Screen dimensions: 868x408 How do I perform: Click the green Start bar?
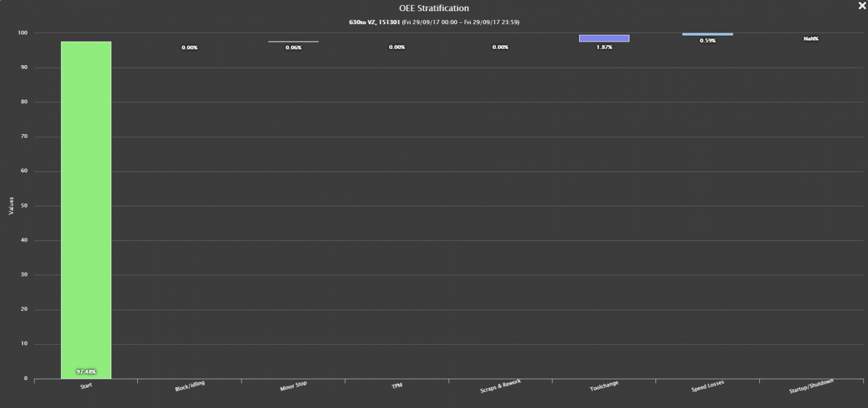pyautogui.click(x=86, y=205)
